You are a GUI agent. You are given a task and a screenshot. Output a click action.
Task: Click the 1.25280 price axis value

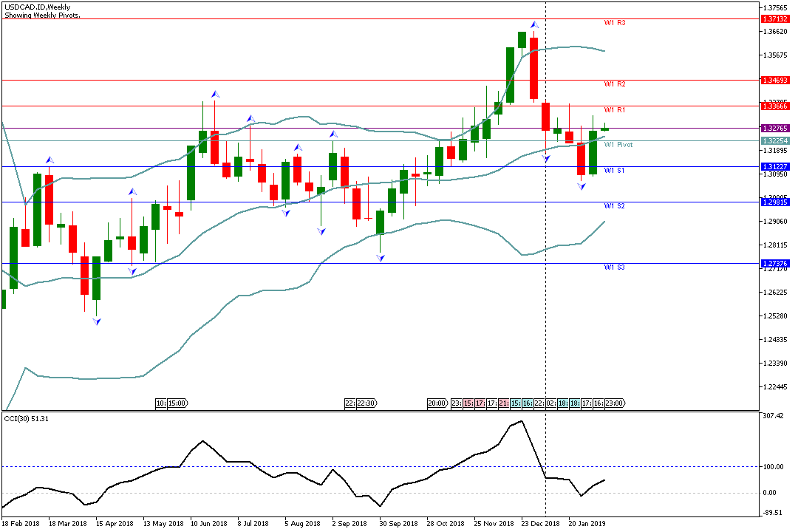(x=775, y=316)
